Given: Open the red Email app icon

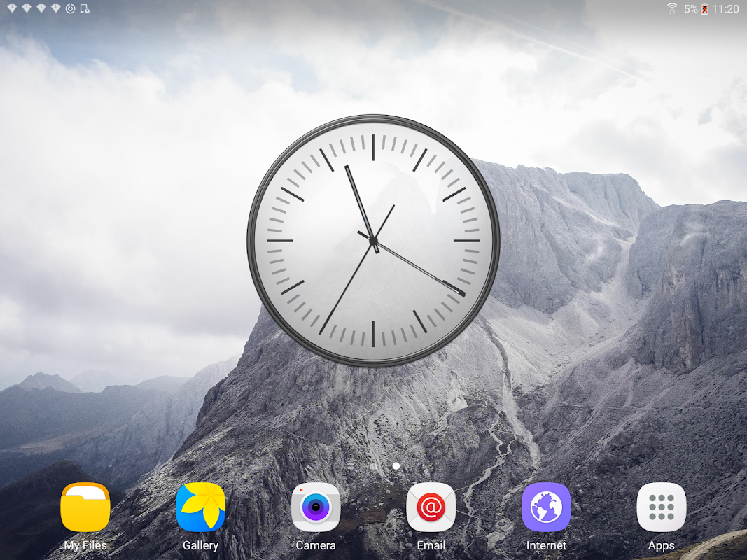Looking at the screenshot, I should [431, 507].
